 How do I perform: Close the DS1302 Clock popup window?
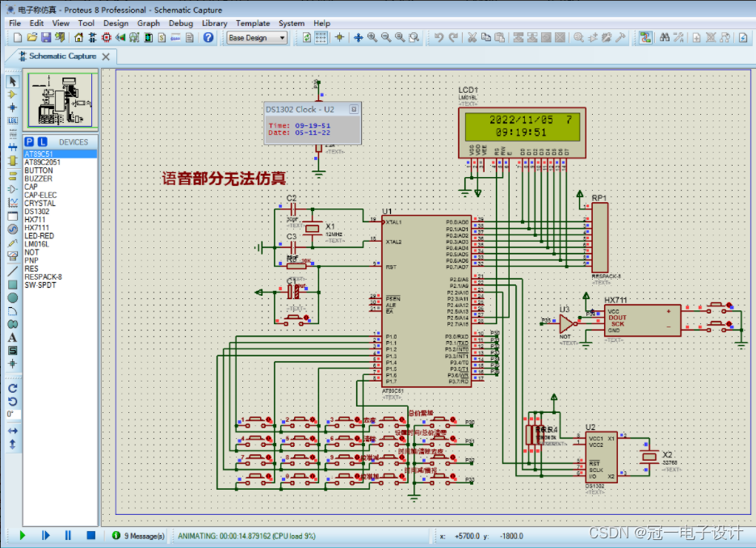pyautogui.click(x=354, y=109)
